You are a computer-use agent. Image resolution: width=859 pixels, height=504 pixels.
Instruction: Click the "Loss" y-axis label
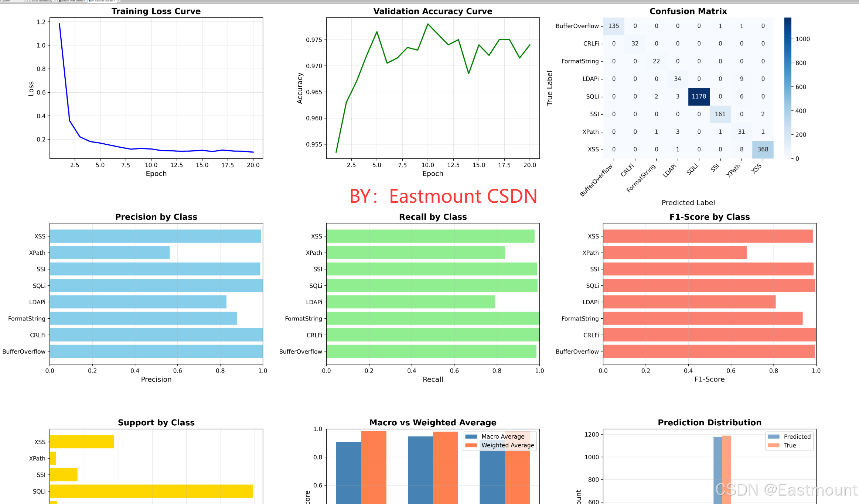pos(31,89)
